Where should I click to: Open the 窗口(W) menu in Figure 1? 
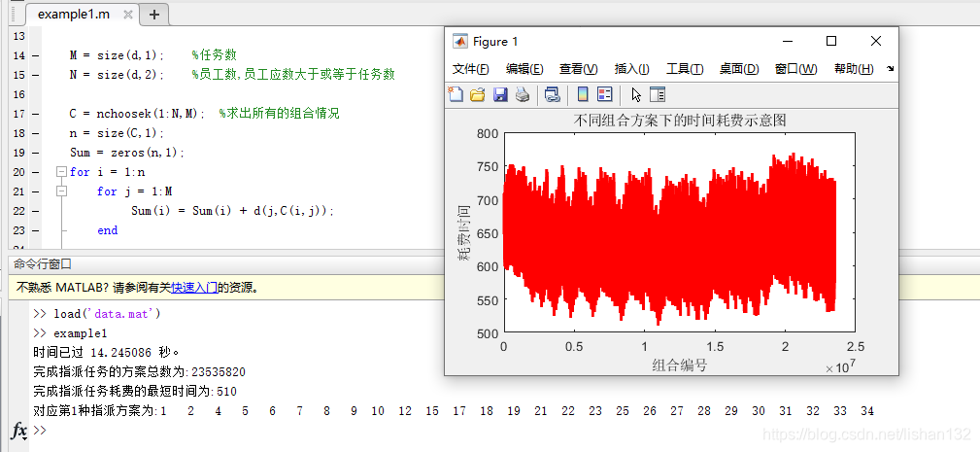point(795,69)
